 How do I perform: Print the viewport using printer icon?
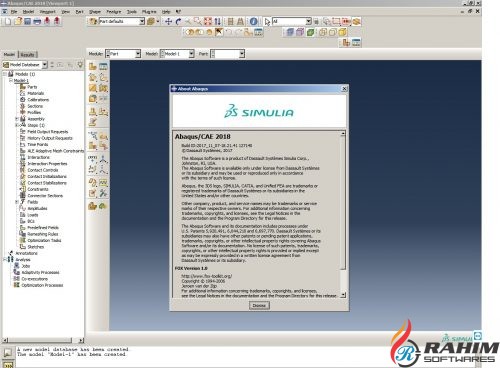pos(37,22)
